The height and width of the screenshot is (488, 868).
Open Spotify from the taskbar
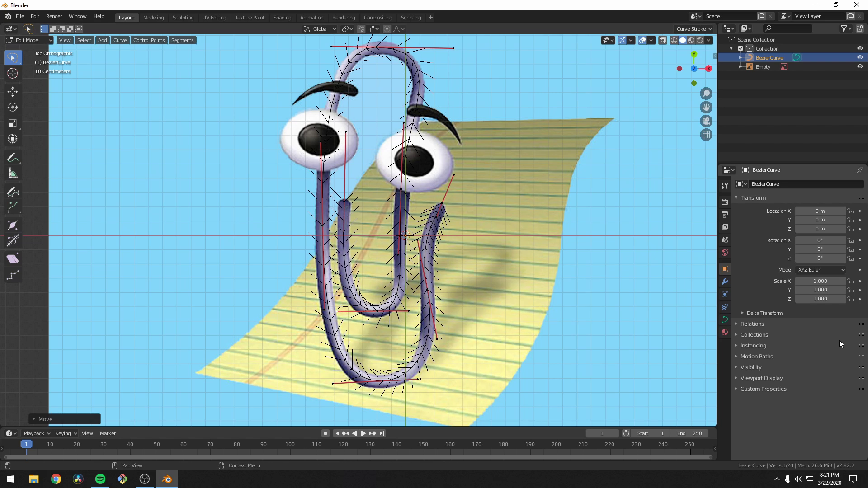click(x=100, y=479)
